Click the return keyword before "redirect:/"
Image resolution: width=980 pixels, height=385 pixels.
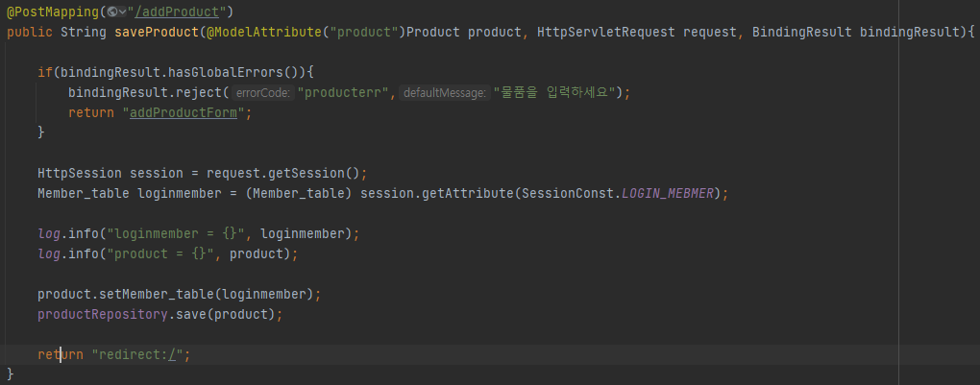tap(60, 354)
